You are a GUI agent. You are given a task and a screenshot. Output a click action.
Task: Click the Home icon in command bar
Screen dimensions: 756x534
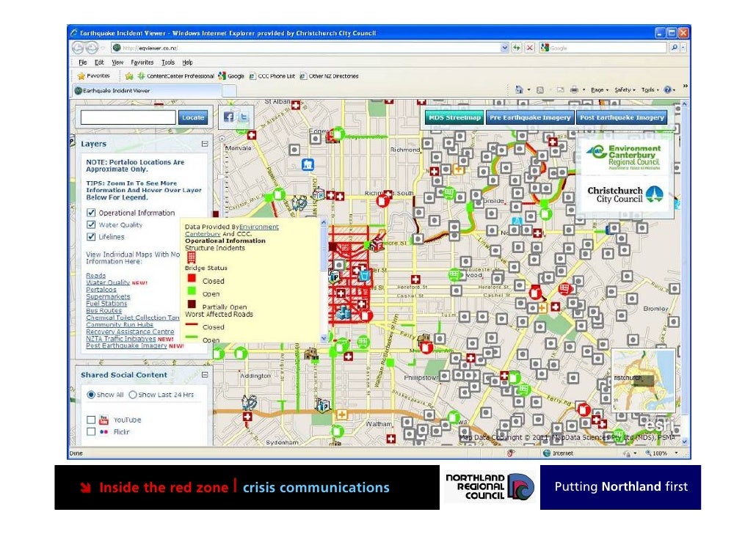point(519,89)
